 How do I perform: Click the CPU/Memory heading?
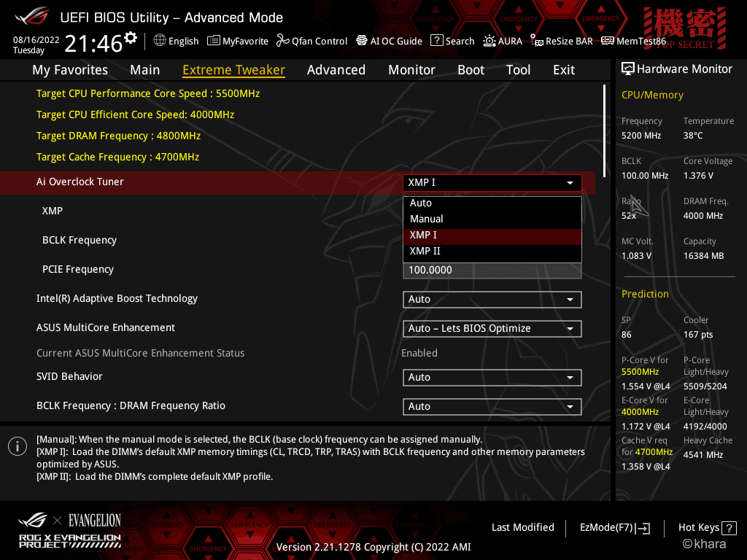(652, 96)
